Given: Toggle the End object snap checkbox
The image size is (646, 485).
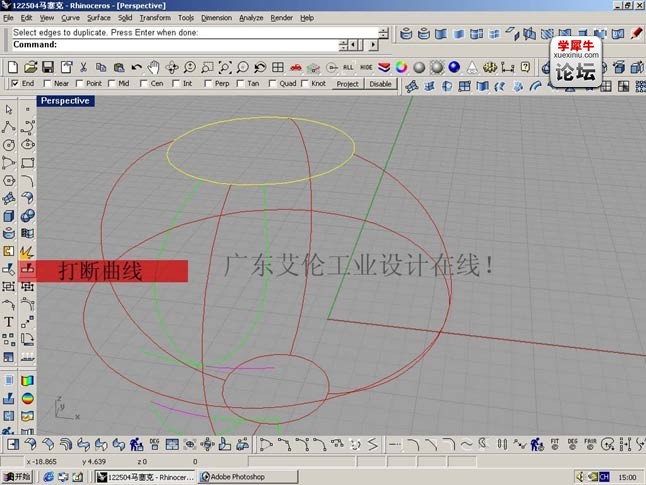Looking at the screenshot, I should pyautogui.click(x=15, y=84).
